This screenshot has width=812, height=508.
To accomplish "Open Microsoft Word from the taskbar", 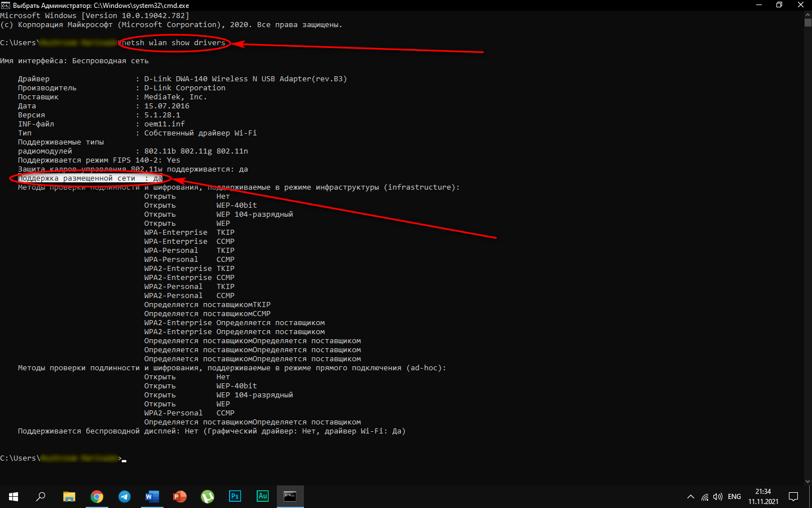I will click(152, 497).
